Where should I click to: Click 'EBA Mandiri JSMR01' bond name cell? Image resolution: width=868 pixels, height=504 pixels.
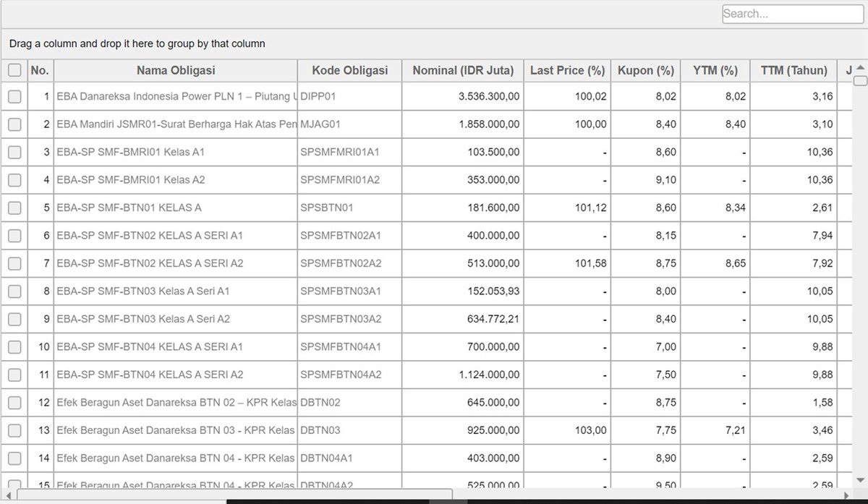point(176,124)
